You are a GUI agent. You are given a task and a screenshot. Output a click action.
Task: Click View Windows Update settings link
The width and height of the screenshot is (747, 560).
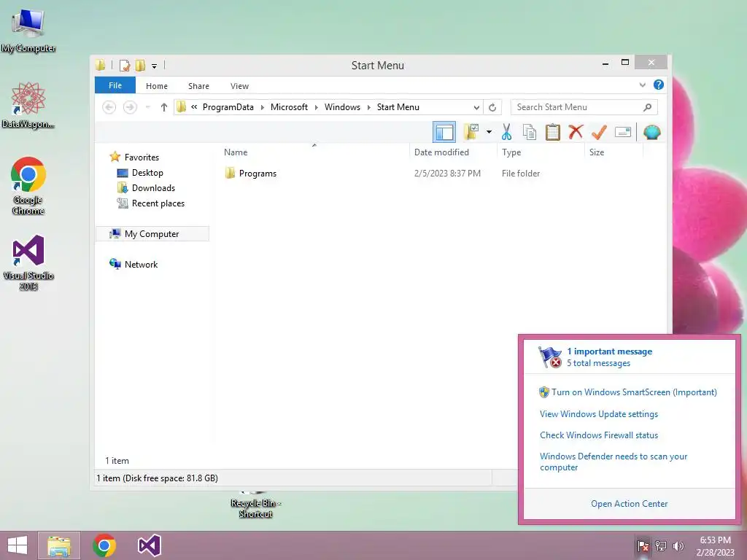click(x=599, y=414)
